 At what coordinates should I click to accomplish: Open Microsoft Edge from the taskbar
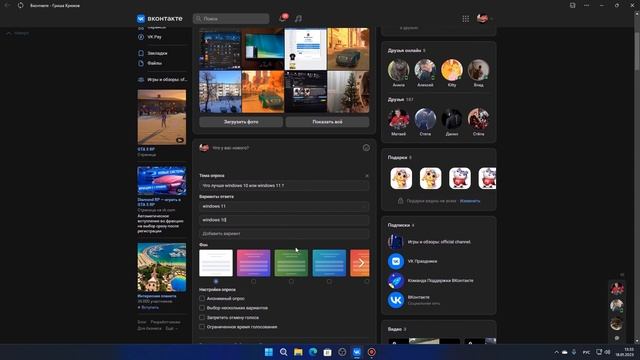313,352
